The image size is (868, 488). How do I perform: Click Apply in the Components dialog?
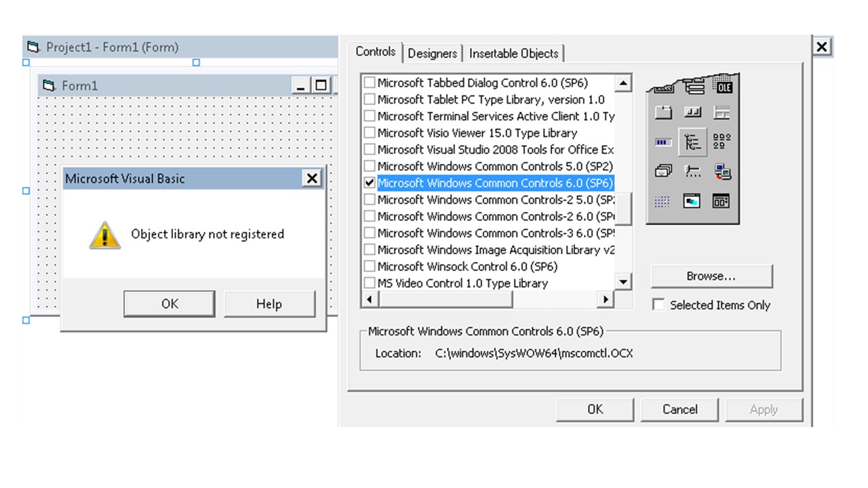pyautogui.click(x=764, y=409)
